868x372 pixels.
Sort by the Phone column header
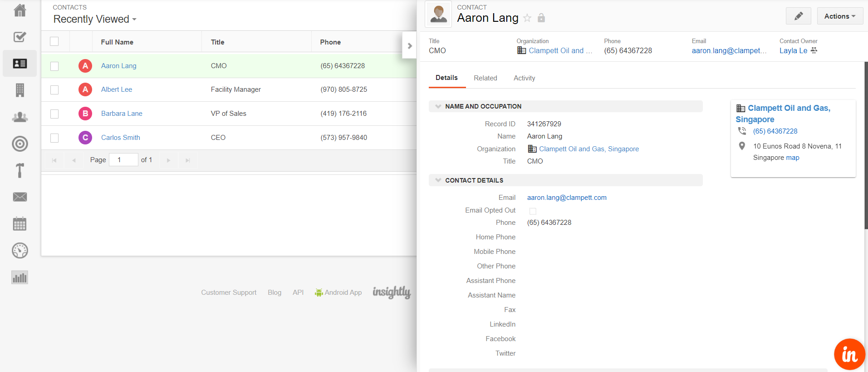[330, 42]
